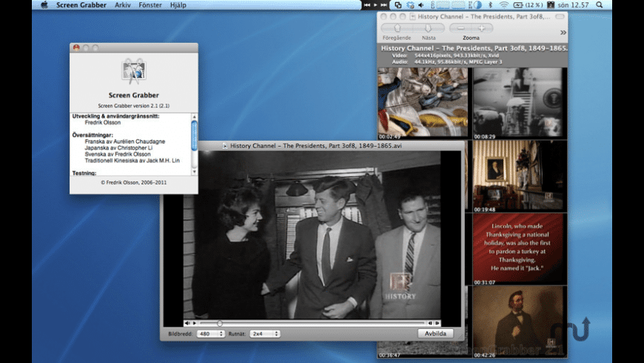Open the Bildbredd 480 width dropdown
This screenshot has width=644, height=363.
209,334
